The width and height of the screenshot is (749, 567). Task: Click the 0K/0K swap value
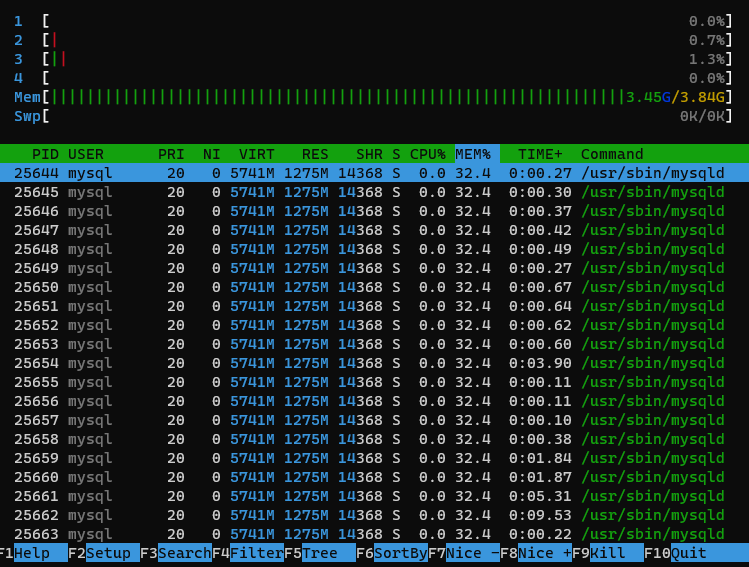point(703,116)
